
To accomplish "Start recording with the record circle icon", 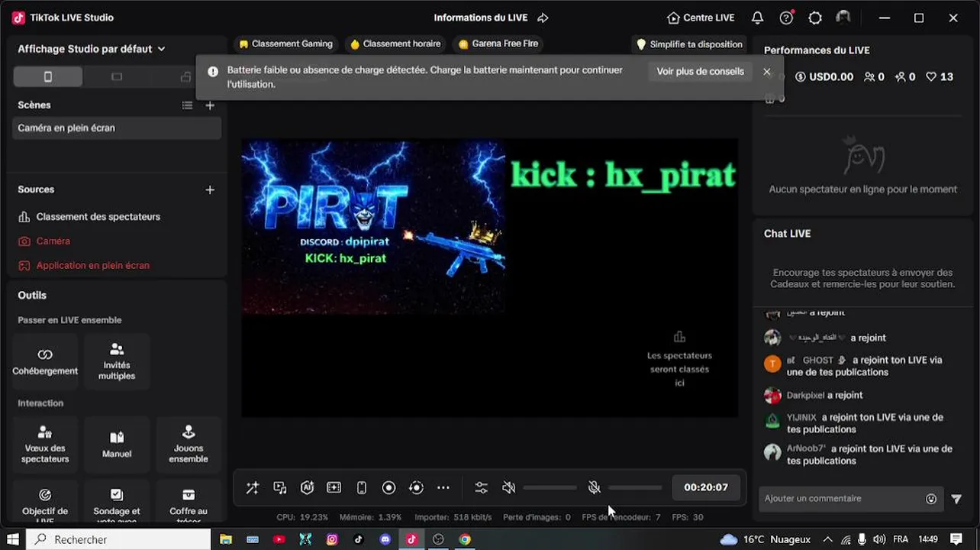I will tap(388, 487).
